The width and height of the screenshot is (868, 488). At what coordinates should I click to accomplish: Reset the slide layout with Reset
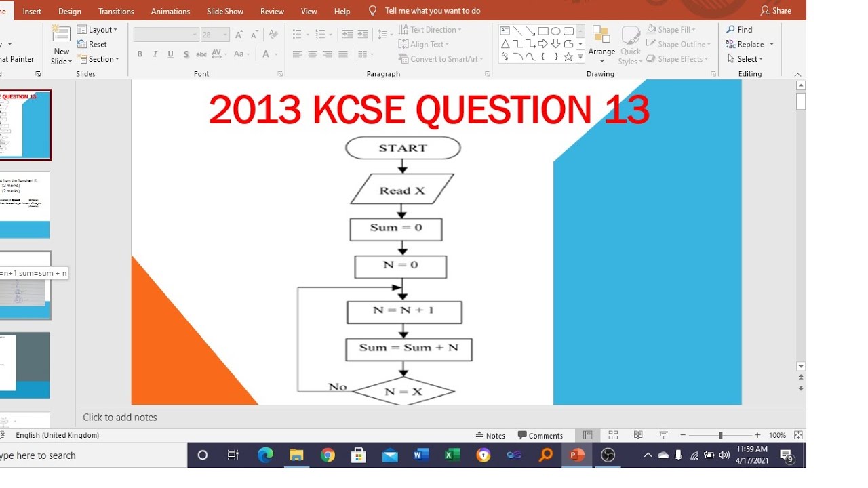pyautogui.click(x=92, y=44)
